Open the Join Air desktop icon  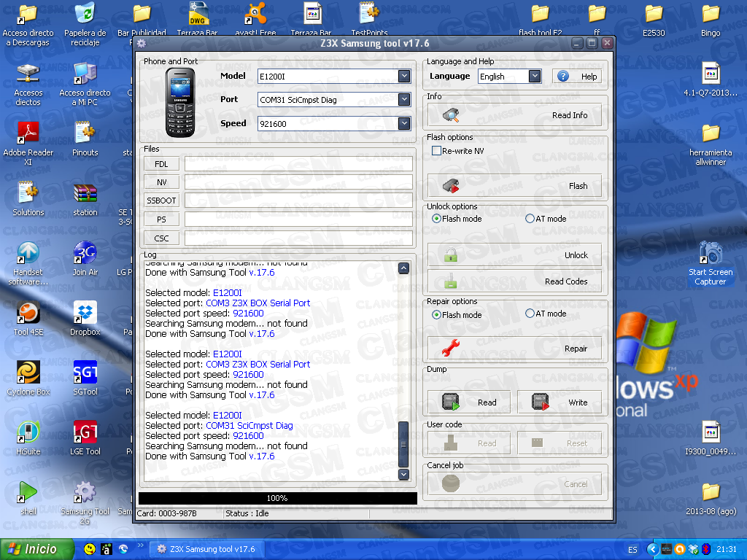(85, 259)
